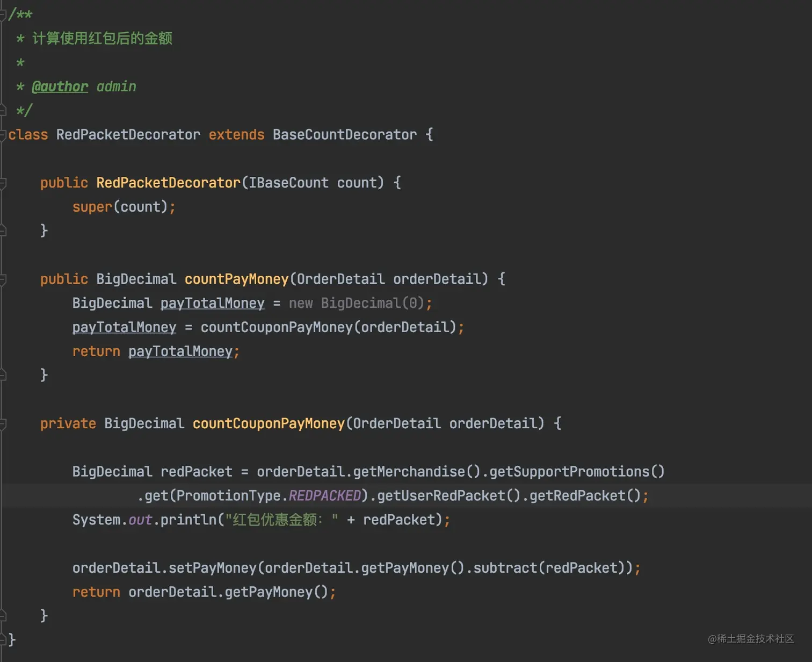
Task: Click the grayed "new BigDecimal(0)" expression
Action: point(357,303)
